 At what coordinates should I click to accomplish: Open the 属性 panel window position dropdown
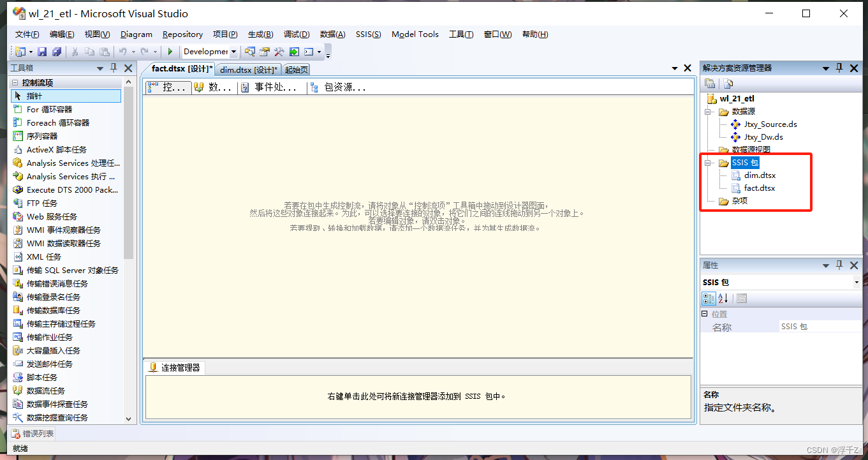point(826,265)
